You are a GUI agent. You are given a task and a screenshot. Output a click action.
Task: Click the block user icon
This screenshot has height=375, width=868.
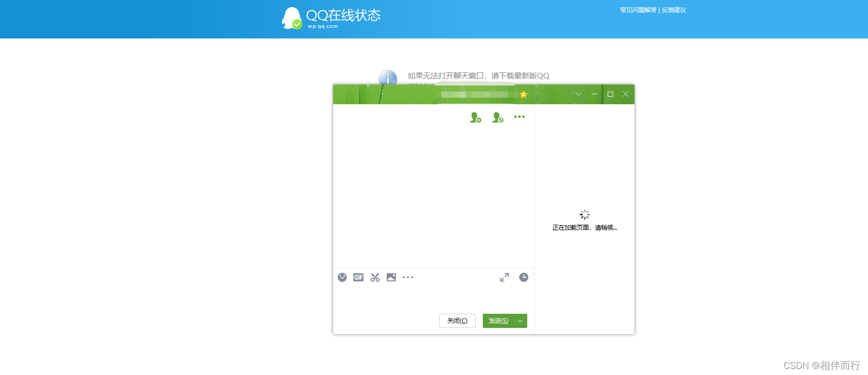498,117
